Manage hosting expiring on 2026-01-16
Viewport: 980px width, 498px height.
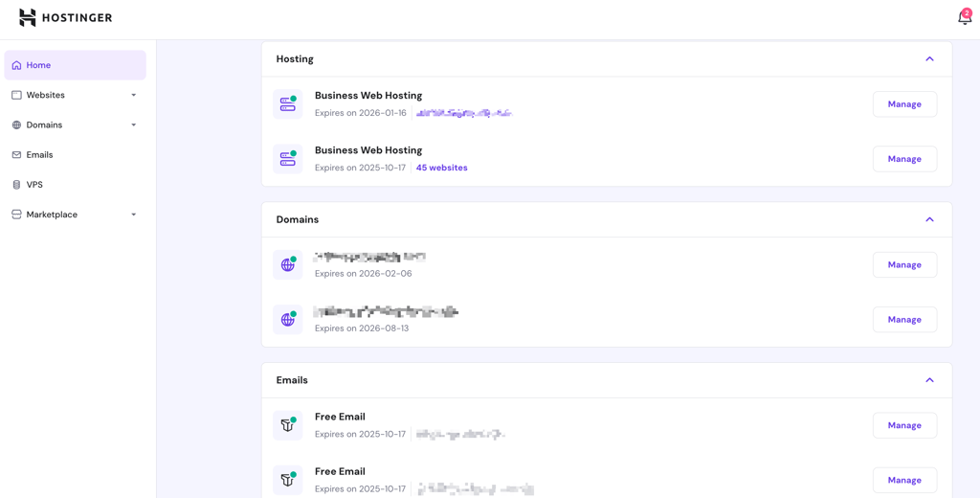pyautogui.click(x=905, y=104)
